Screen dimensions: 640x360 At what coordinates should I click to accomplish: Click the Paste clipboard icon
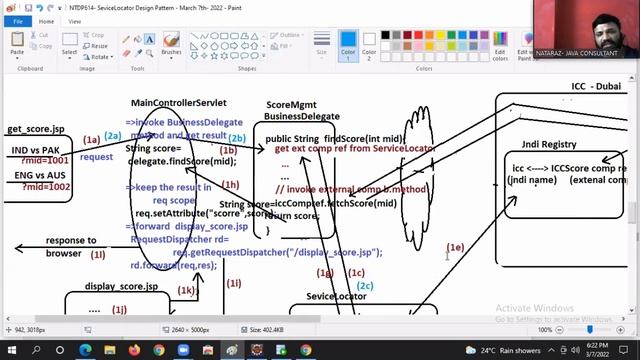(x=17, y=40)
